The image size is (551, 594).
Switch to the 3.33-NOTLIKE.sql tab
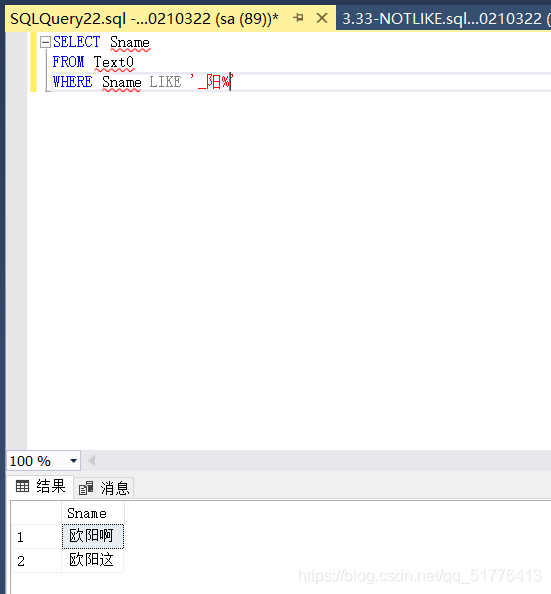pos(443,18)
